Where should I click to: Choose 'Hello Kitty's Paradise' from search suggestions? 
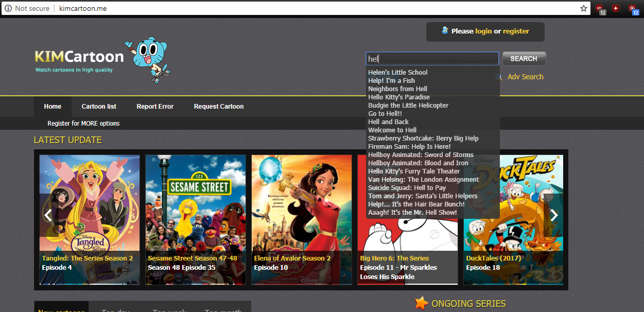point(399,97)
